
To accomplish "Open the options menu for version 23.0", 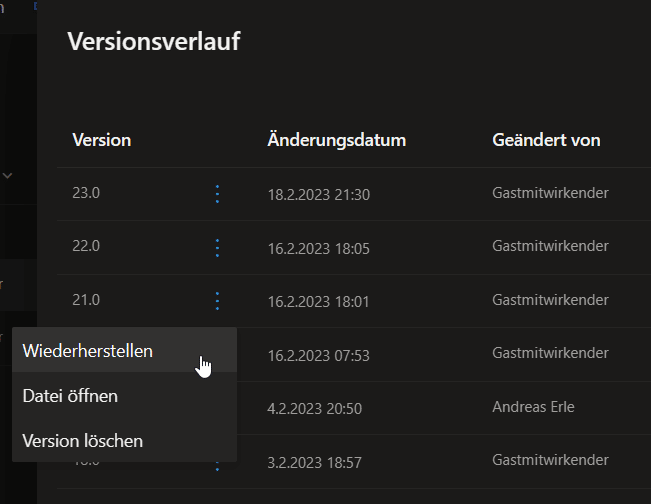I will [218, 194].
